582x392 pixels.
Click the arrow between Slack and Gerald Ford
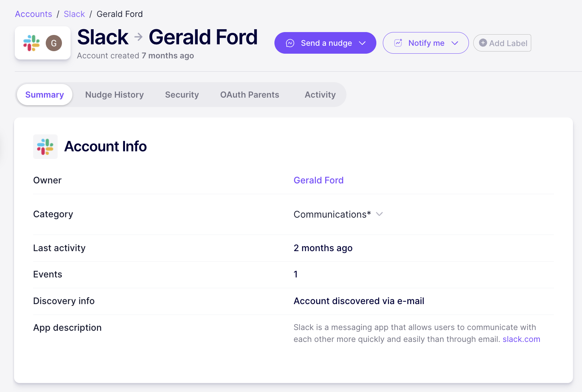(139, 37)
